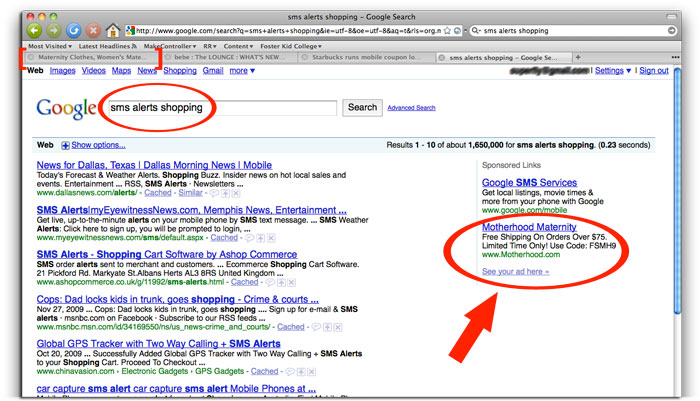The height and width of the screenshot is (401, 700).
Task: Click the Google Search button
Action: click(x=362, y=108)
